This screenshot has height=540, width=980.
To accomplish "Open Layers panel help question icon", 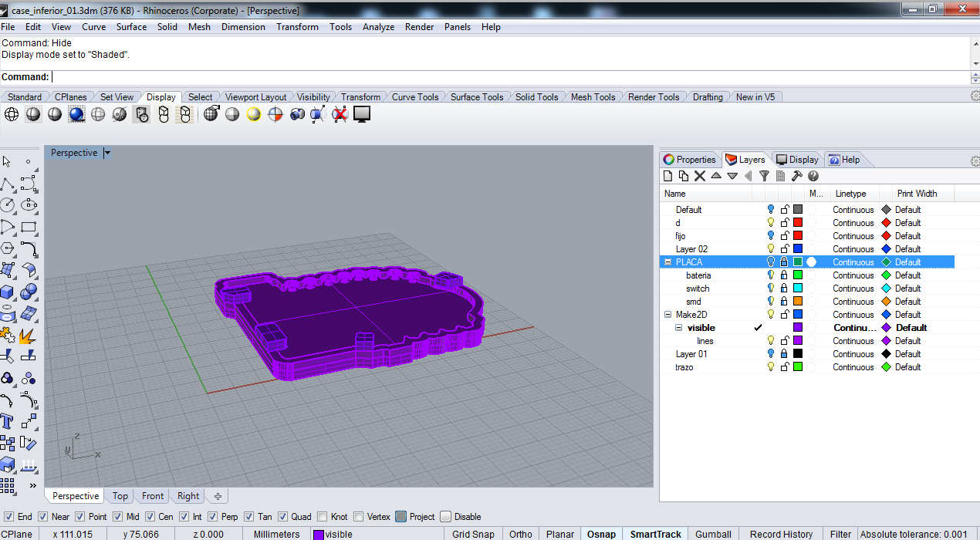I will click(813, 176).
